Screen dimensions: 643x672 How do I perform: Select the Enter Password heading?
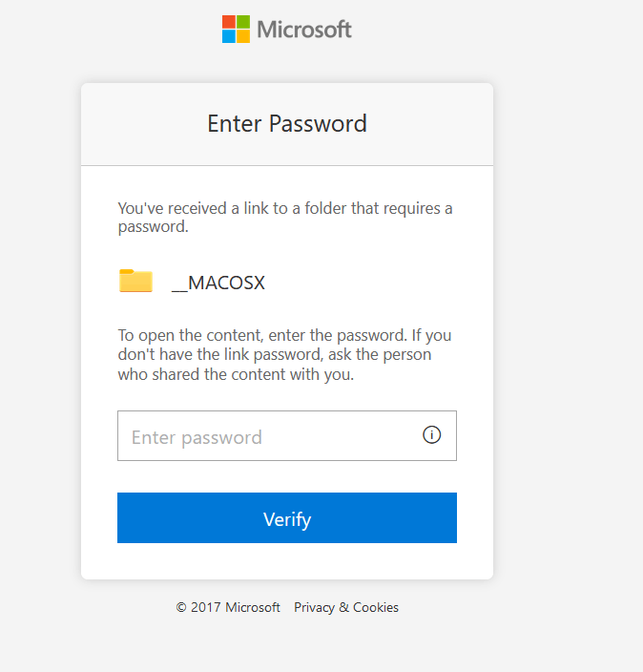click(287, 123)
